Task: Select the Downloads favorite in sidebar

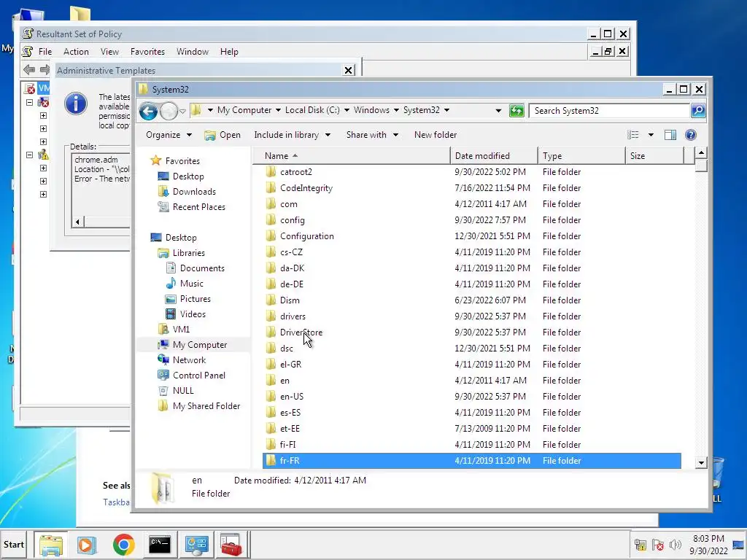Action: coord(194,192)
